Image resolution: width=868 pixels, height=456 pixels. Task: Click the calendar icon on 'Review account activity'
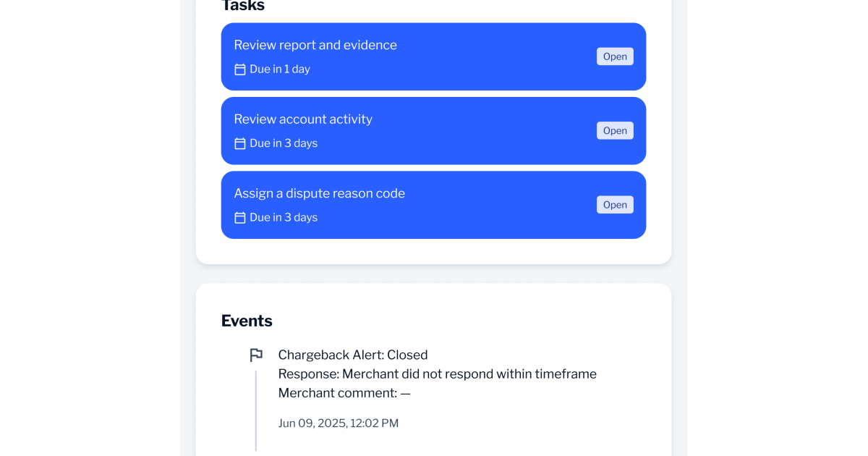point(239,143)
